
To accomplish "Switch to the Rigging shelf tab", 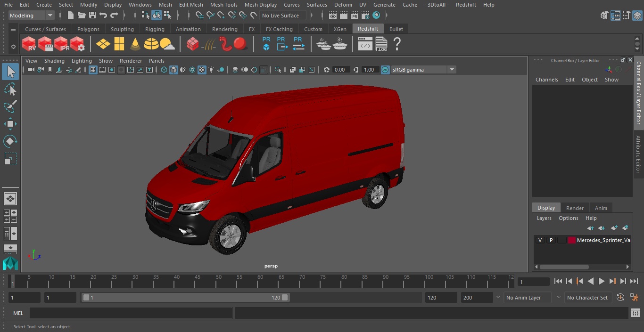I will pyautogui.click(x=155, y=29).
